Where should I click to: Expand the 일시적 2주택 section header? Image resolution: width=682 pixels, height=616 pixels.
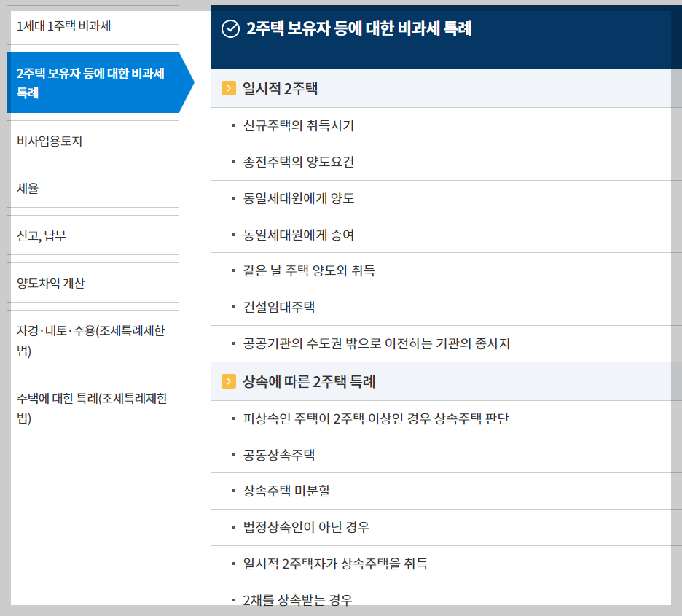click(446, 88)
